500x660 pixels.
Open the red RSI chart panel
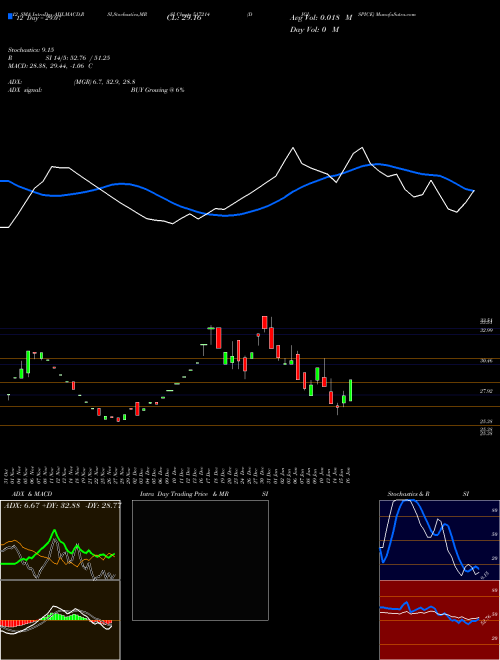(x=439, y=620)
